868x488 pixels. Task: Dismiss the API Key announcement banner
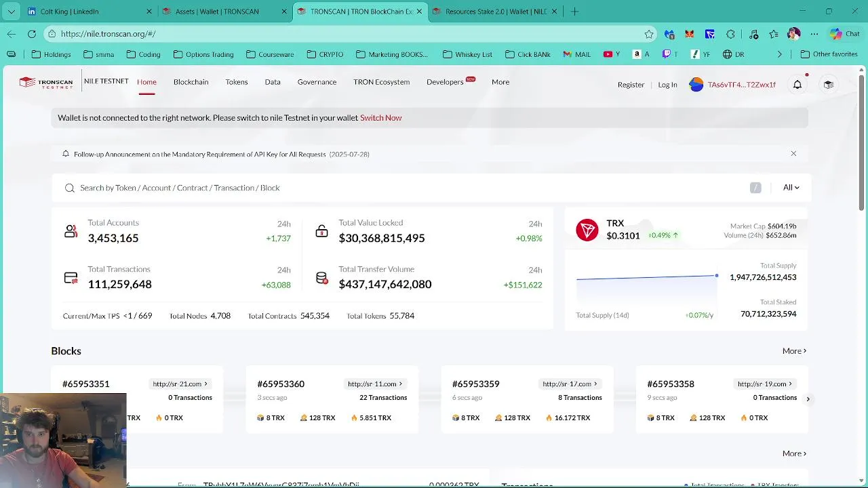pos(793,154)
